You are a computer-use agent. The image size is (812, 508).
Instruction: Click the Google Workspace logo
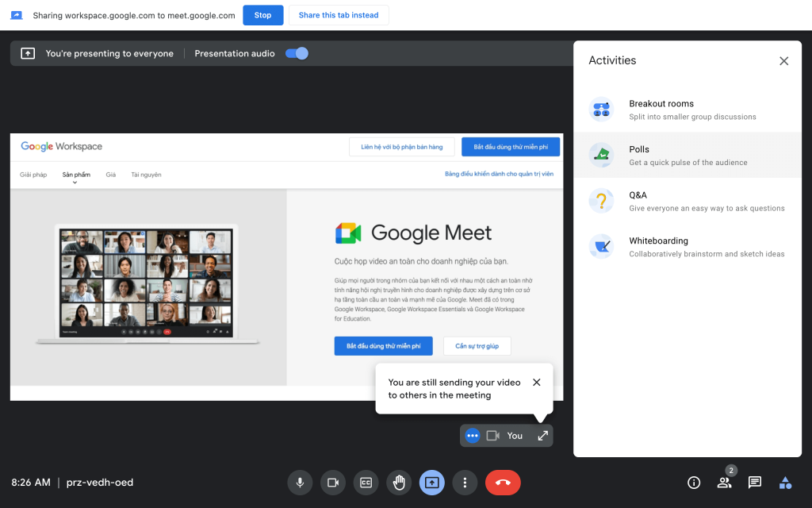point(62,147)
